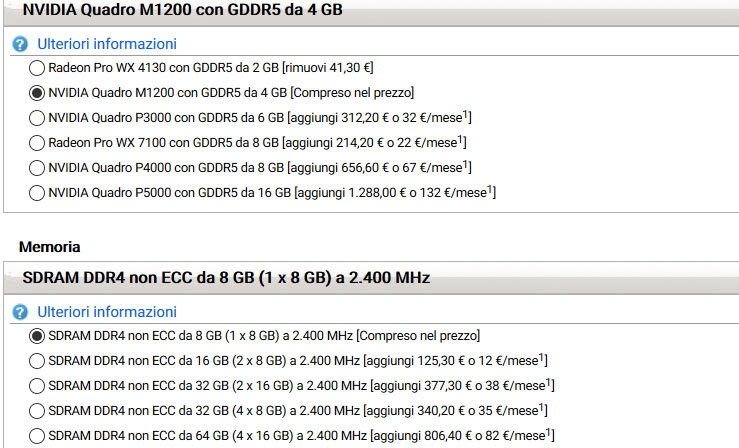Click the help icon in graphics card section

(20, 45)
